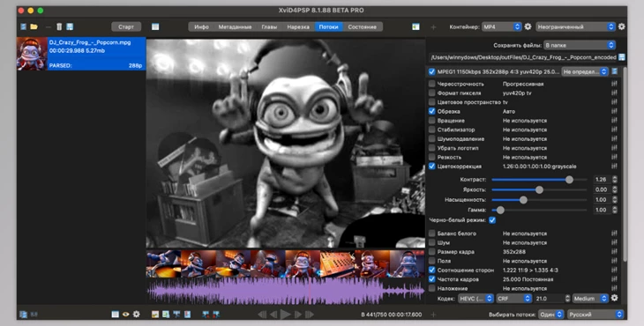Open settings gear next to Неограниченный
Image resolution: width=644 pixels, height=326 pixels.
622,26
